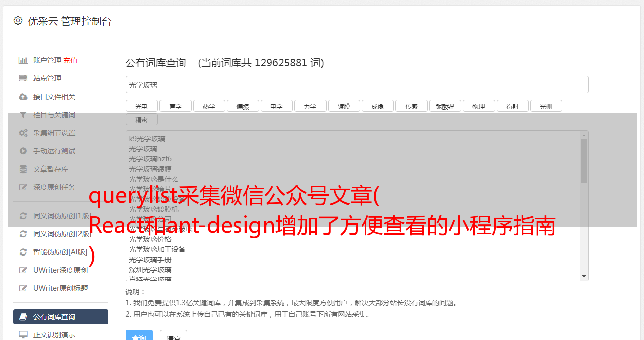Screen dimensions: 644x340
Task: Click the blue 查询 search button
Action: [x=139, y=336]
